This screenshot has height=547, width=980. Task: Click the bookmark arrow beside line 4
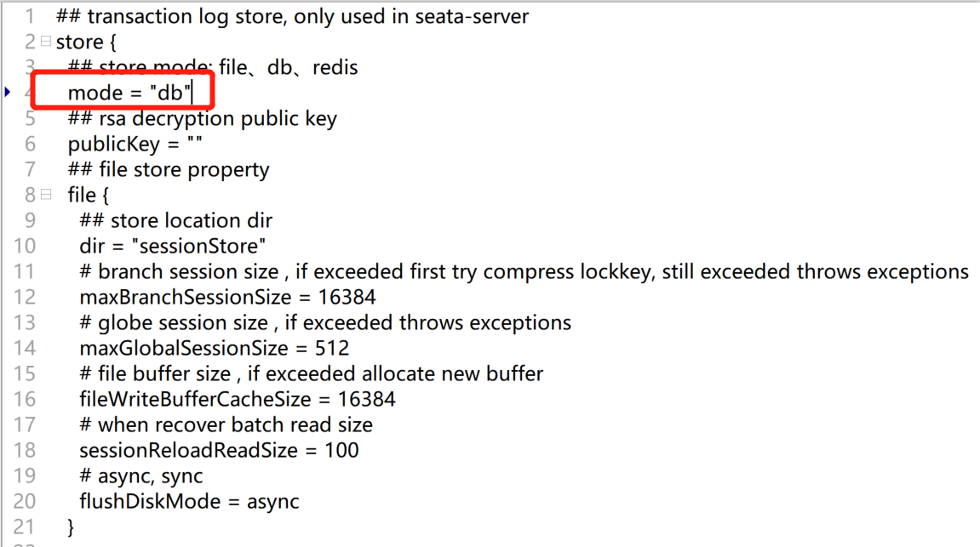point(8,93)
